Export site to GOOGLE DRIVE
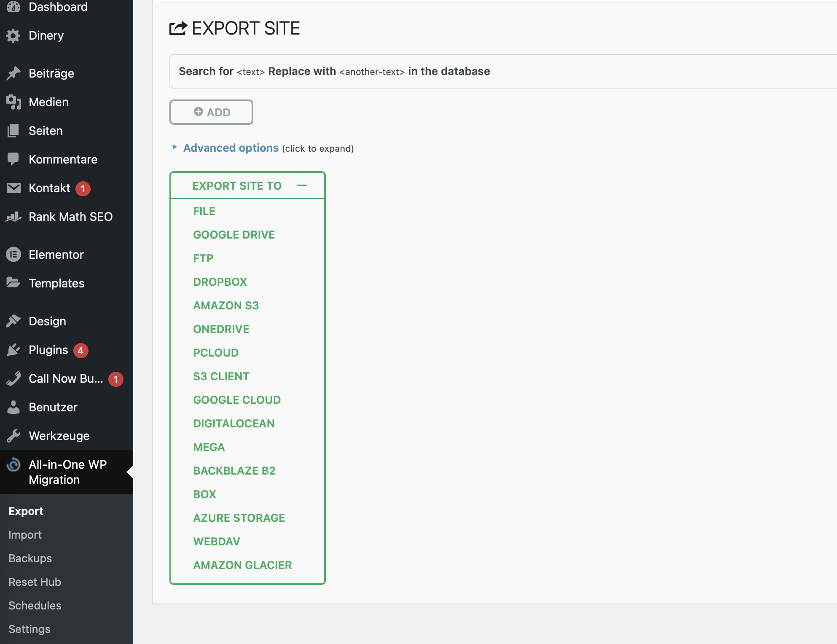Screen dimensions: 837x644 point(234,235)
